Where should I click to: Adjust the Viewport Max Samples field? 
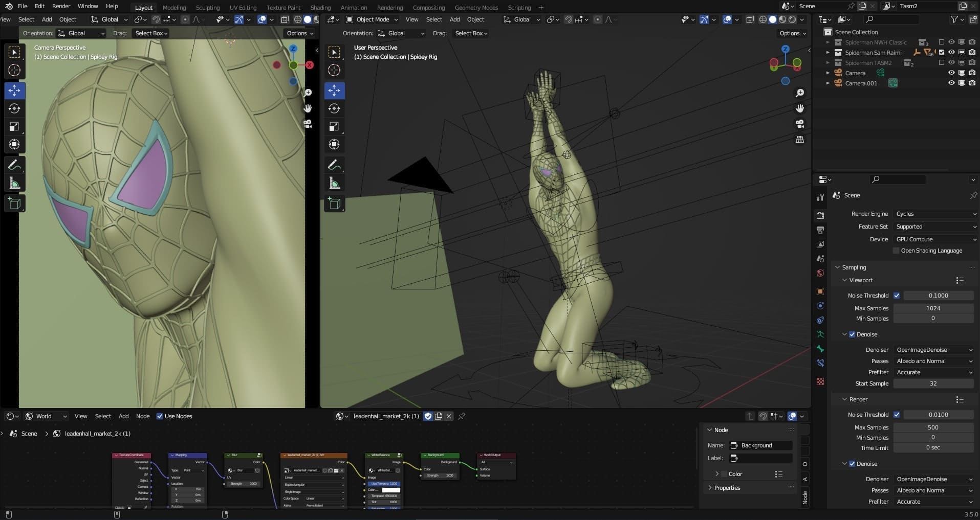coord(933,308)
